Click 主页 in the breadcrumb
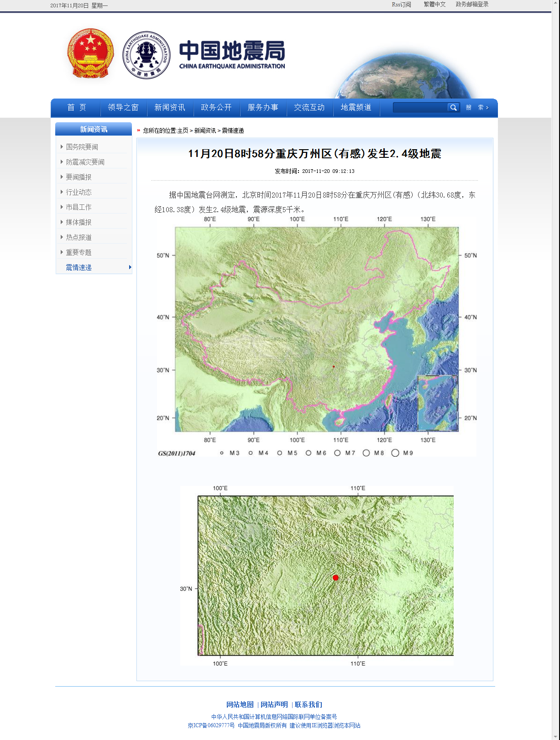 point(183,130)
